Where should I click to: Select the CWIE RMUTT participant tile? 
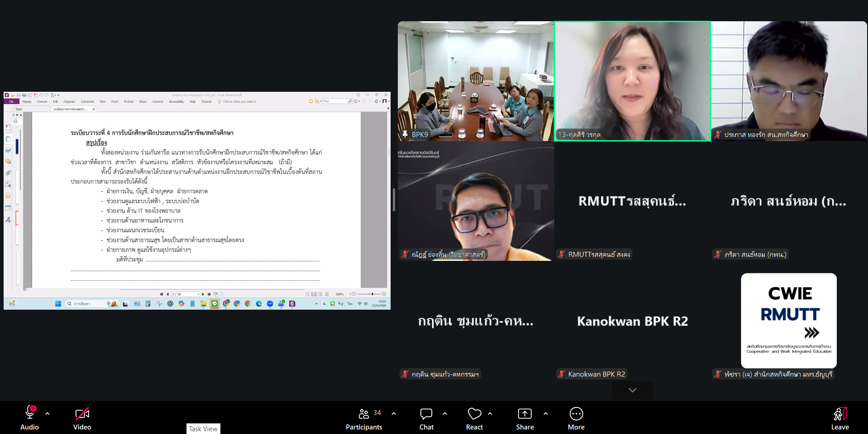point(788,321)
